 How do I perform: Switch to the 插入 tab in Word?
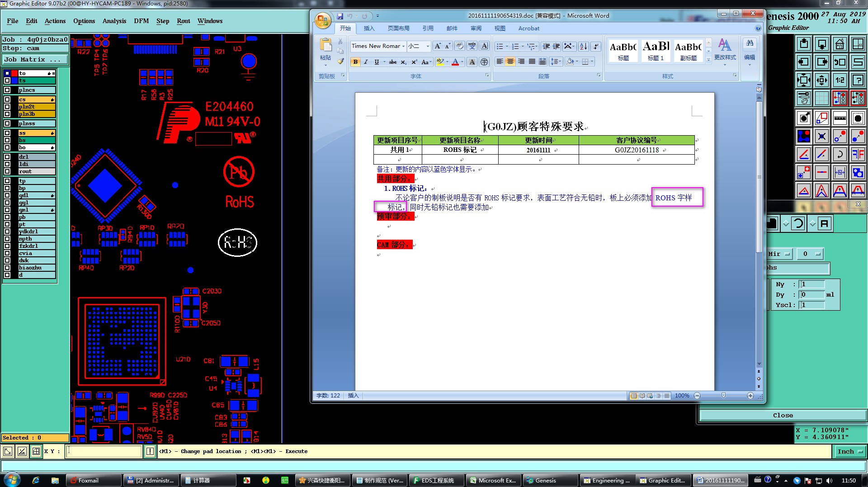click(369, 28)
